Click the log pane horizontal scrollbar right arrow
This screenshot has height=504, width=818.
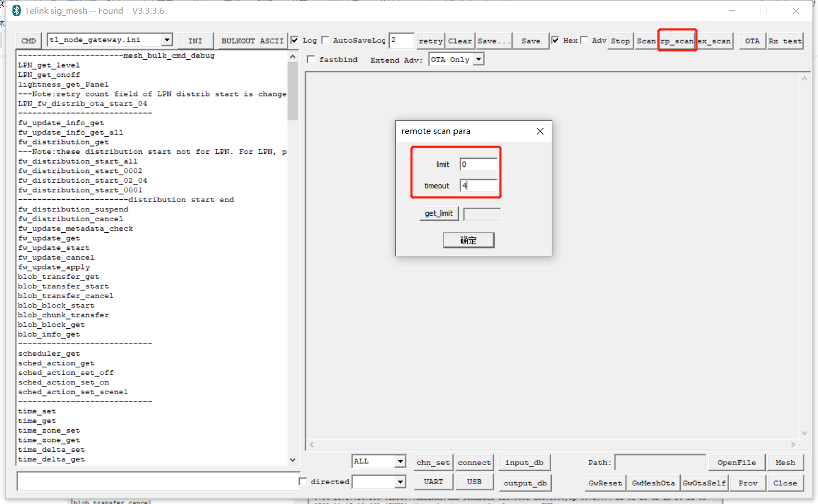[793, 444]
